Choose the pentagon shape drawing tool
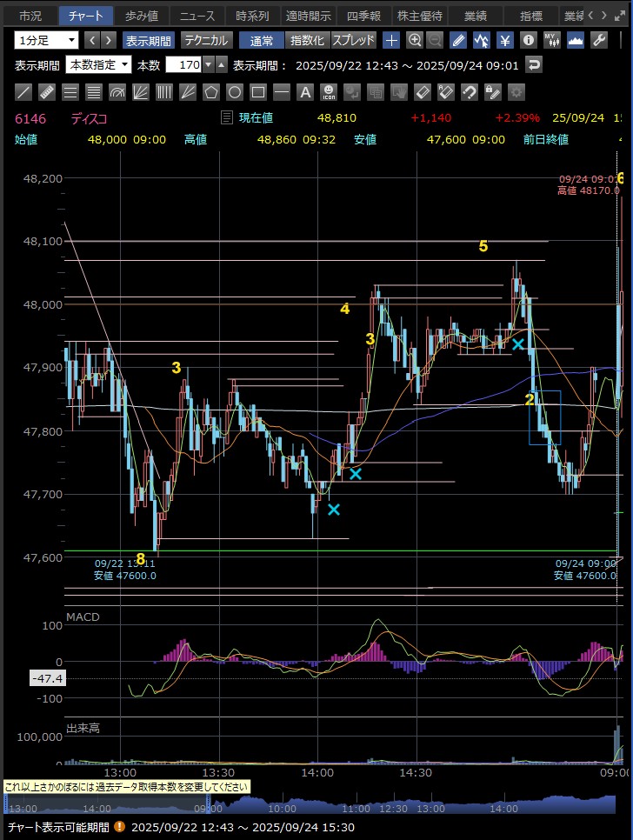Viewport: 633px width, 840px height. (x=210, y=91)
